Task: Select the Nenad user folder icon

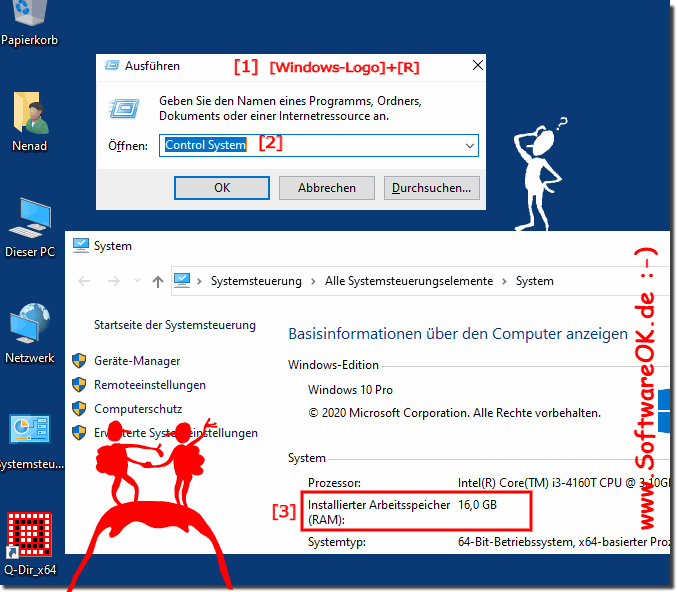Action: (30, 112)
